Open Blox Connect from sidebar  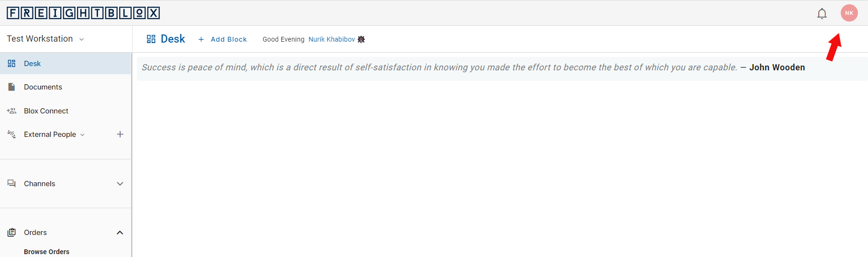46,111
